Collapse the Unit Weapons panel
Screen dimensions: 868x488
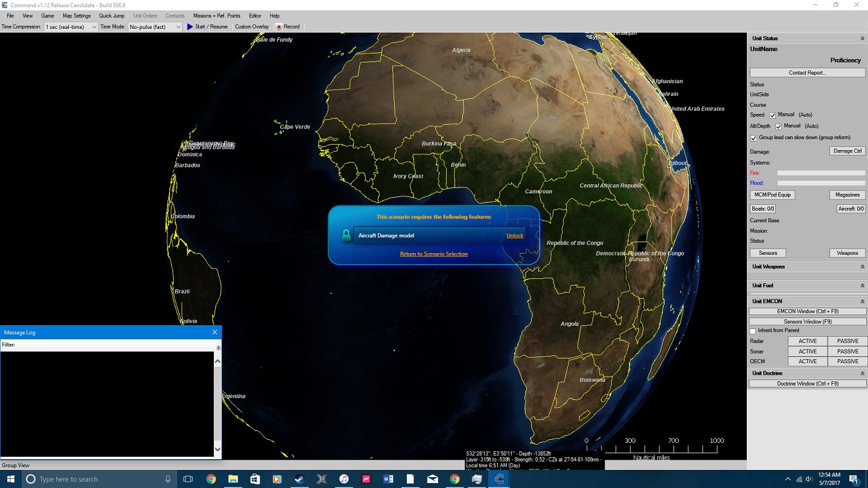click(x=862, y=267)
